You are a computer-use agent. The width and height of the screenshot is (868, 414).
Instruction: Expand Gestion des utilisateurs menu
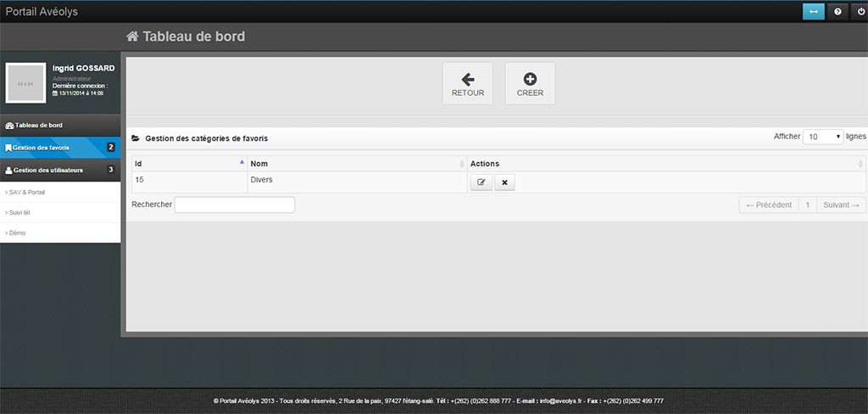[x=48, y=170]
